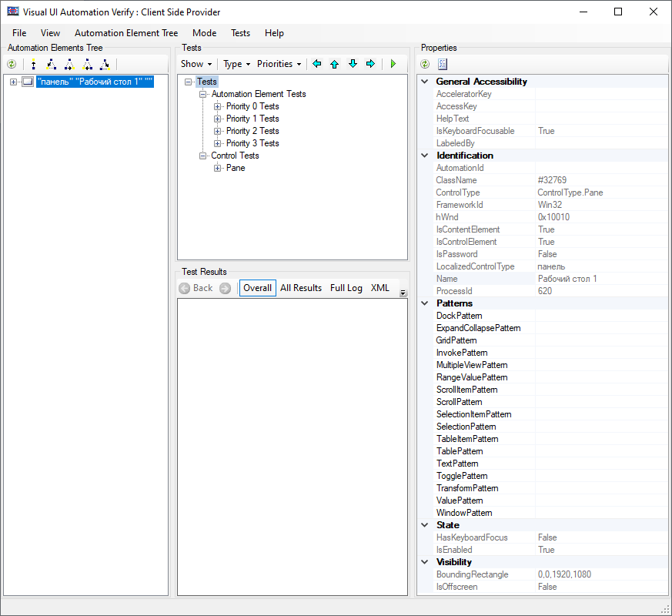Collapse the General Accessibility property section
Screen dimensions: 672x616
point(424,82)
